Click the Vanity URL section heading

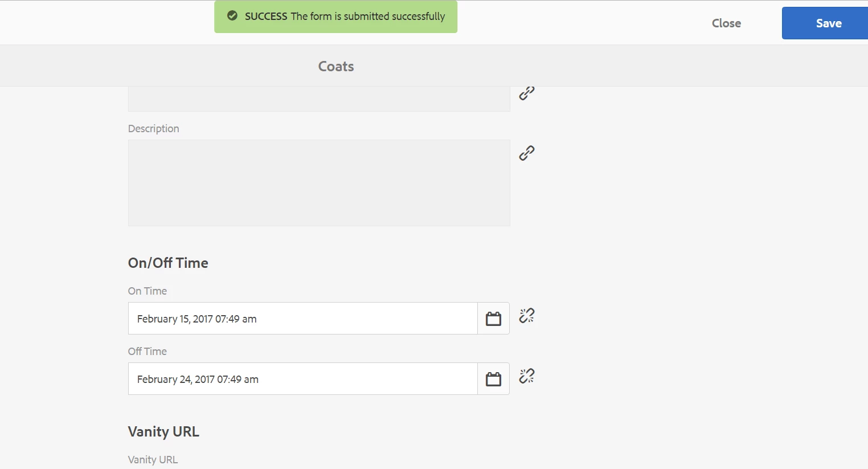(163, 431)
